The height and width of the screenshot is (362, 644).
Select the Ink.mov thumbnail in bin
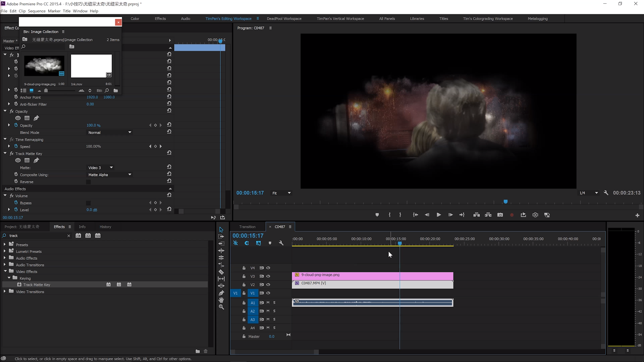tap(91, 66)
